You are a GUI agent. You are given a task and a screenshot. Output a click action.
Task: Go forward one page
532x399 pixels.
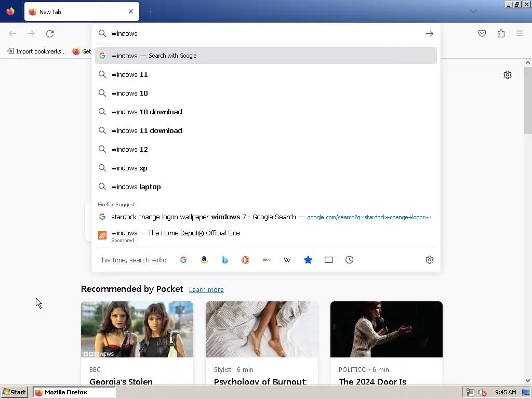click(x=31, y=34)
